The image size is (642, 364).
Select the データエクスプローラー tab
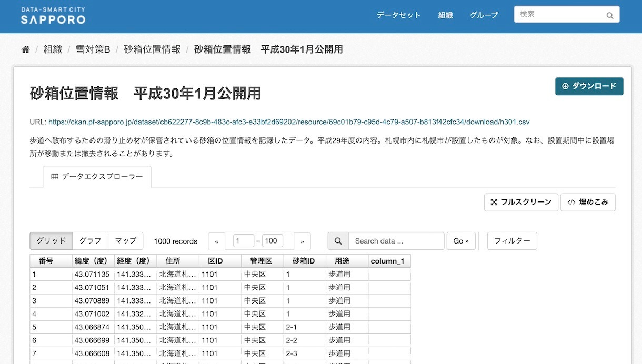tap(97, 177)
